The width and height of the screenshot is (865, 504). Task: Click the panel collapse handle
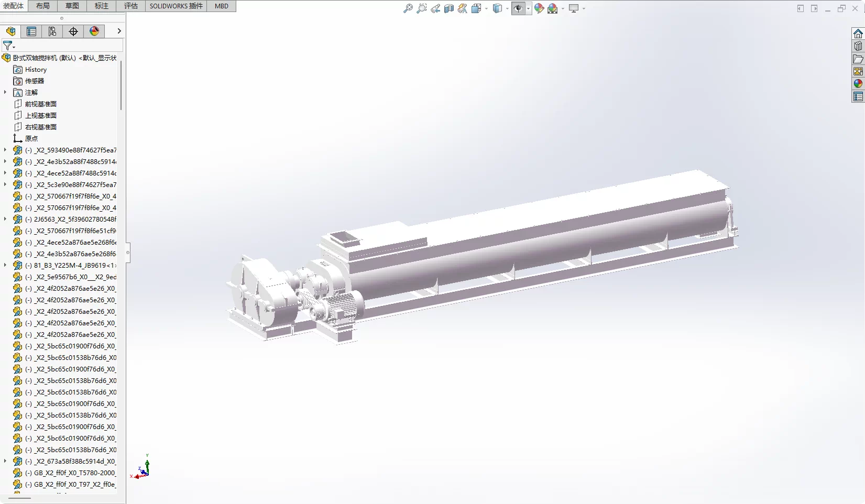coord(128,253)
